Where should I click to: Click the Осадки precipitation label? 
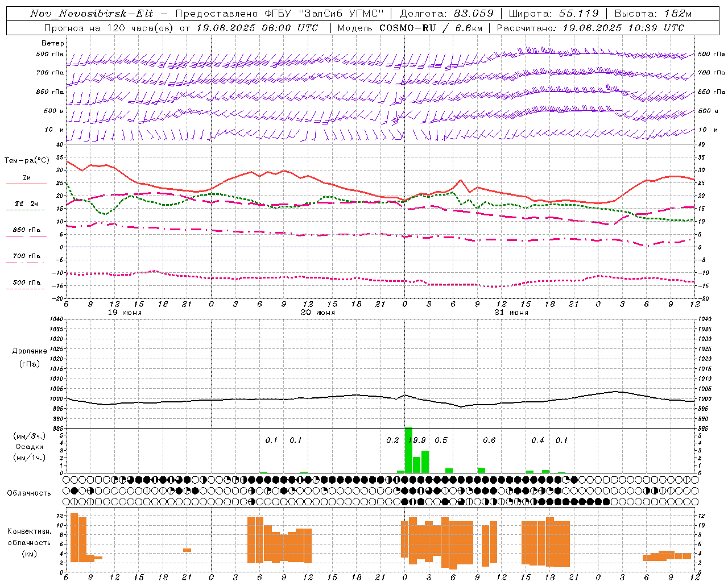[29, 447]
